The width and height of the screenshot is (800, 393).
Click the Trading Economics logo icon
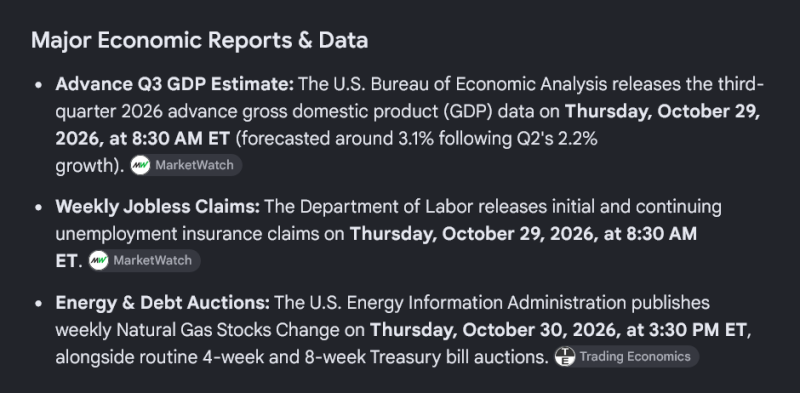pos(565,356)
